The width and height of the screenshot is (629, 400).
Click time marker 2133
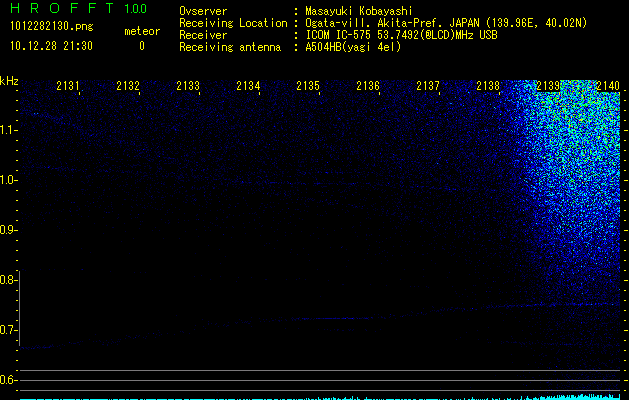click(188, 86)
